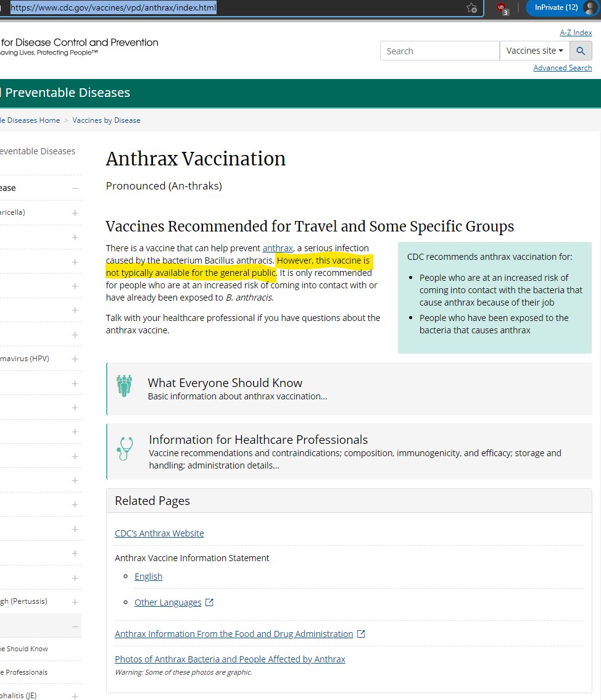Click 'Anthrax Vaccine Information Statement' text
The height and width of the screenshot is (700, 601).
pos(192,558)
